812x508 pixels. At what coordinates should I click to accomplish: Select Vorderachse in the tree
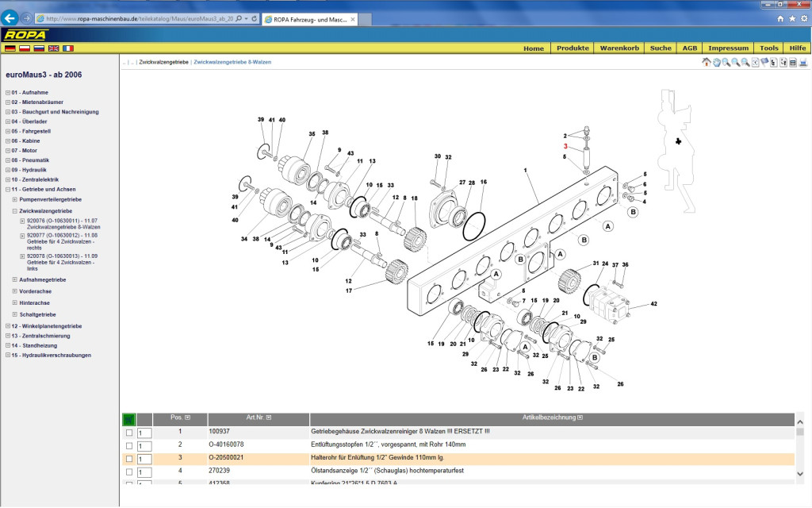click(x=35, y=291)
